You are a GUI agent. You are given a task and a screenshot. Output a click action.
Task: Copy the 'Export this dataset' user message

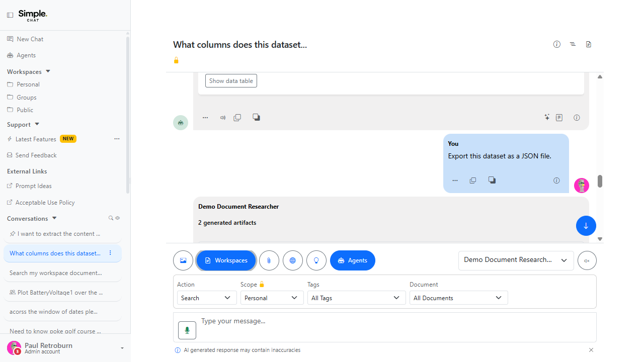click(473, 180)
